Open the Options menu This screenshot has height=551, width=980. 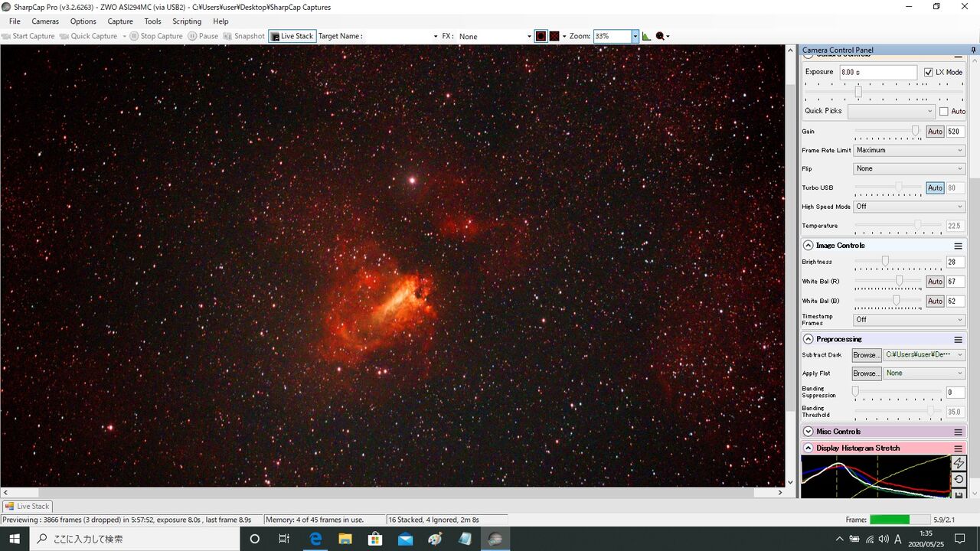point(83,21)
